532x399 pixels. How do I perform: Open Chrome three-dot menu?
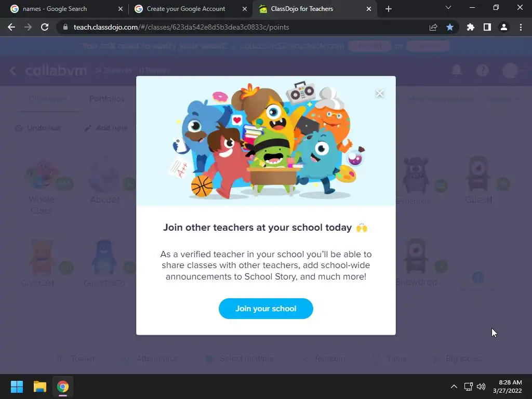(521, 27)
